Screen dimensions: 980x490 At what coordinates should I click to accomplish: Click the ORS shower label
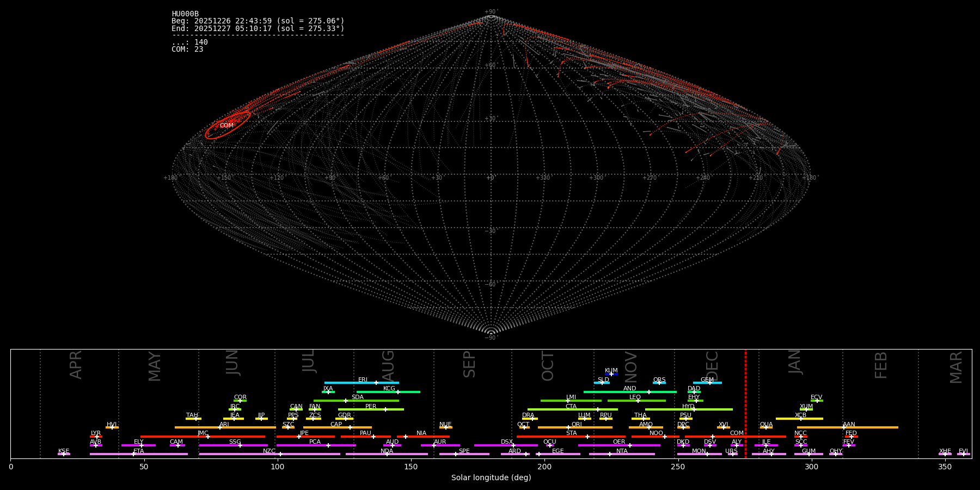[659, 379]
